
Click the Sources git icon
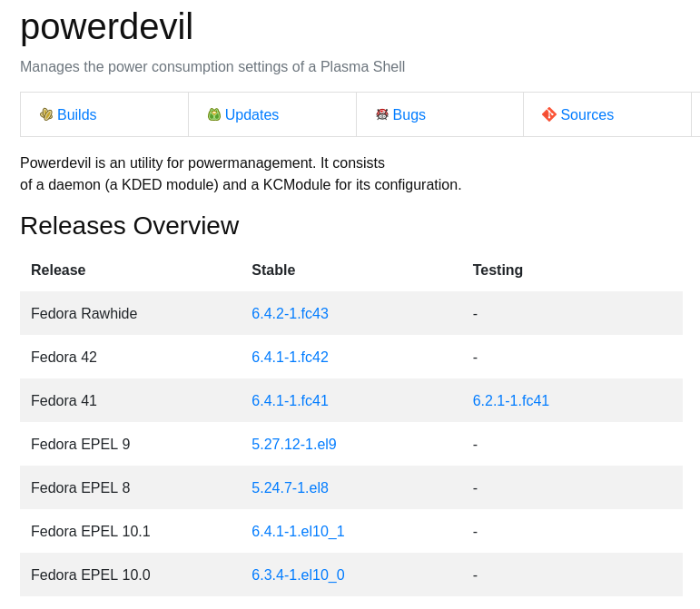[x=549, y=114]
